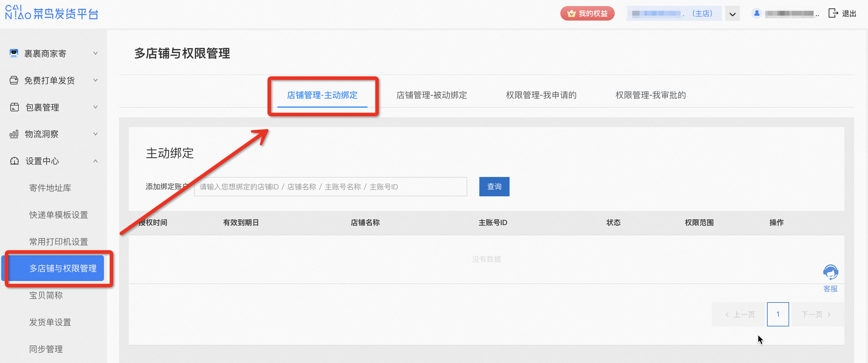Switch to 权限管理-我申请的 tab
The image size is (868, 363).
541,95
